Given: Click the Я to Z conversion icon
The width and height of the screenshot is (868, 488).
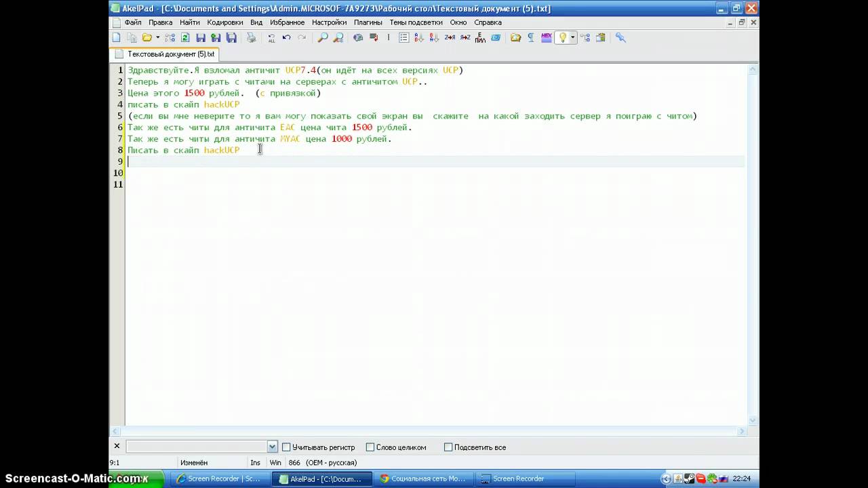Looking at the screenshot, I should [x=465, y=38].
